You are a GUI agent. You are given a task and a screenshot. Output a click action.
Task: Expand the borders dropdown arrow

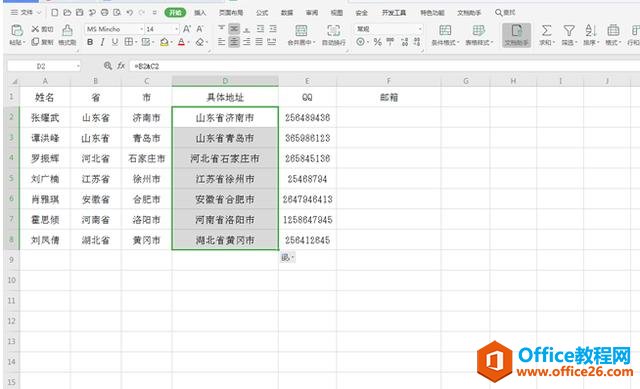(136, 42)
